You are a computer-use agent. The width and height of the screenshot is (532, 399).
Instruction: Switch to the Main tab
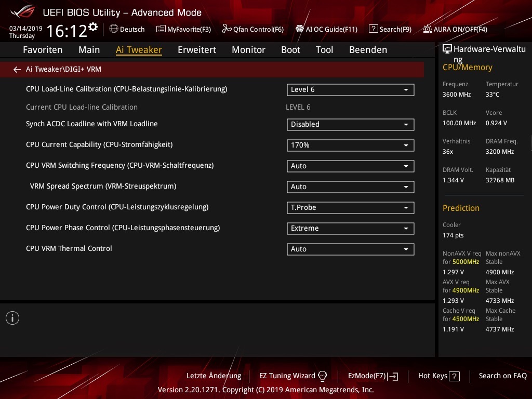89,50
